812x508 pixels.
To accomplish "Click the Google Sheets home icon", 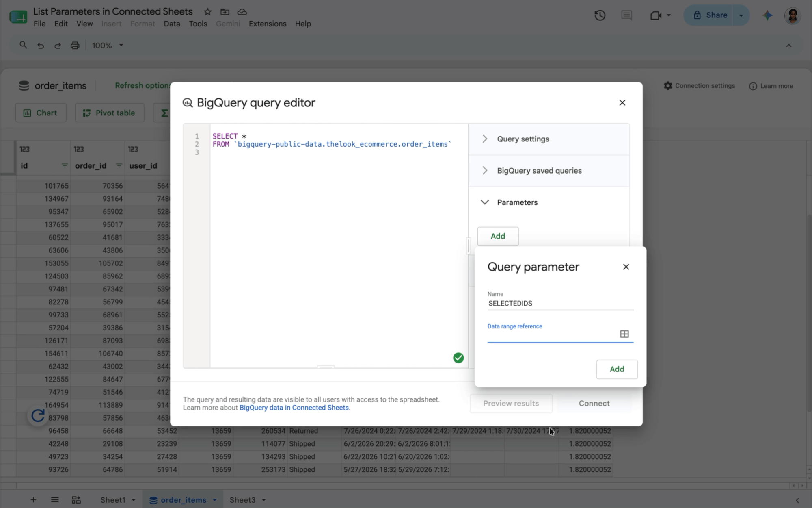I will pos(18,16).
